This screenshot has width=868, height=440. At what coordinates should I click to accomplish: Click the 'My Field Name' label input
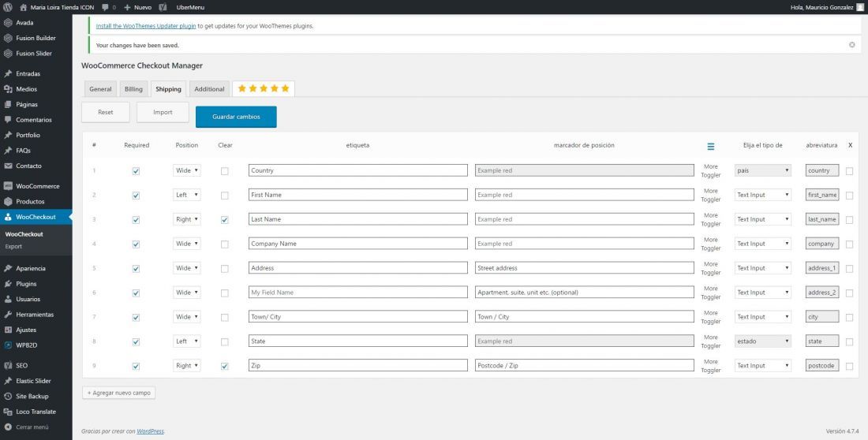pyautogui.click(x=358, y=293)
